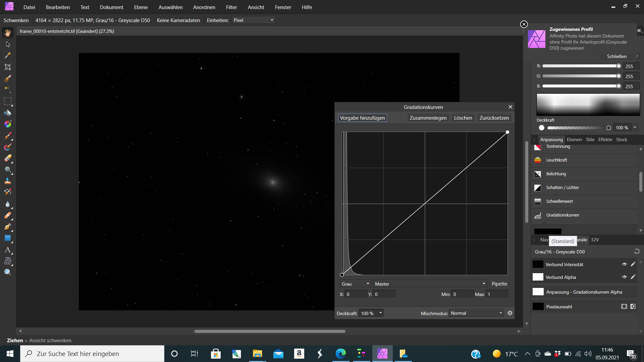Open the Einheiten Pixel dropdown

click(254, 20)
